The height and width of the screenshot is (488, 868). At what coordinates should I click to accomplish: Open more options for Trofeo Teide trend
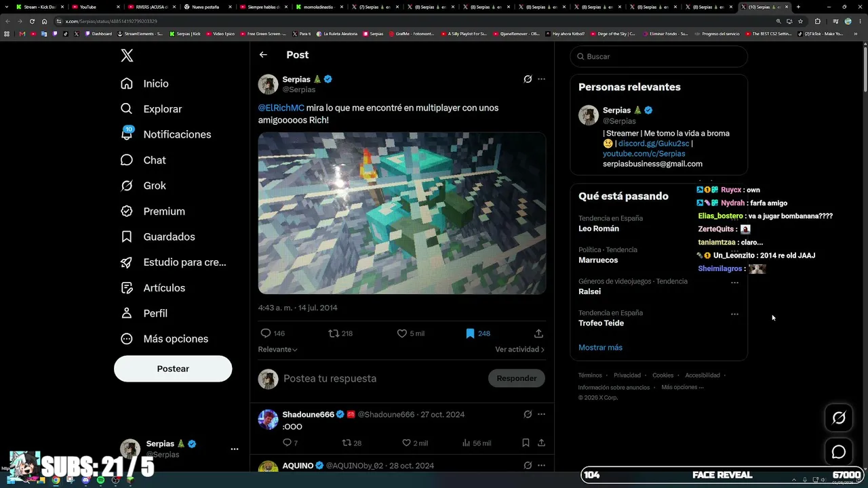pos(734,314)
